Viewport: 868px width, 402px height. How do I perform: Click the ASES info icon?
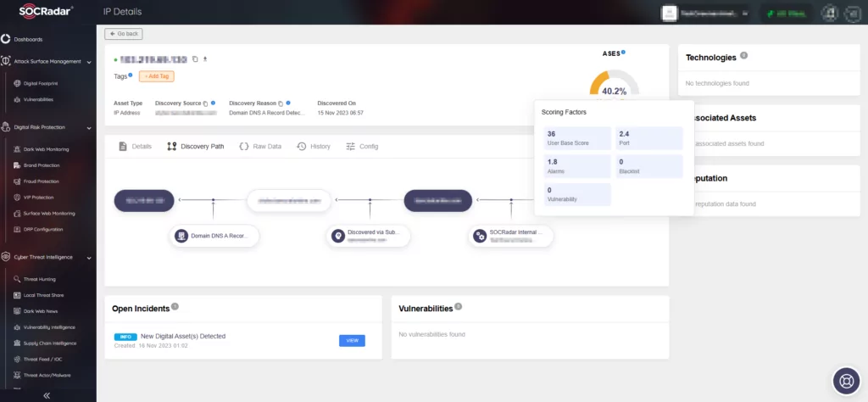(x=623, y=52)
